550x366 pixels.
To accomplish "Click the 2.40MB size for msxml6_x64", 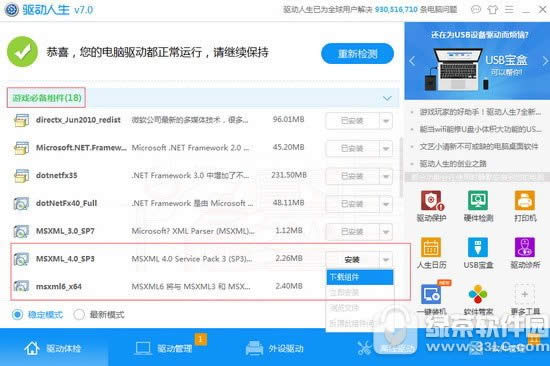I will click(289, 286).
